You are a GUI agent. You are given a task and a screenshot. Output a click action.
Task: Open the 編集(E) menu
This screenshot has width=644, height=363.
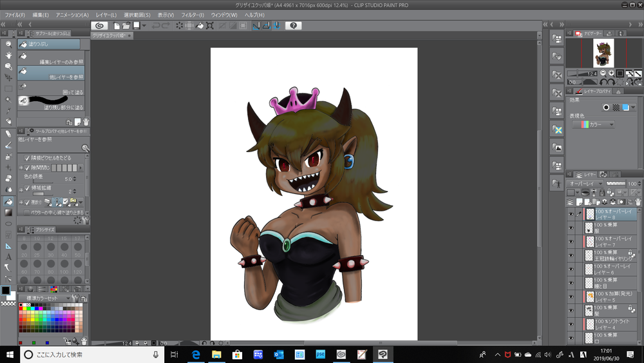(41, 15)
